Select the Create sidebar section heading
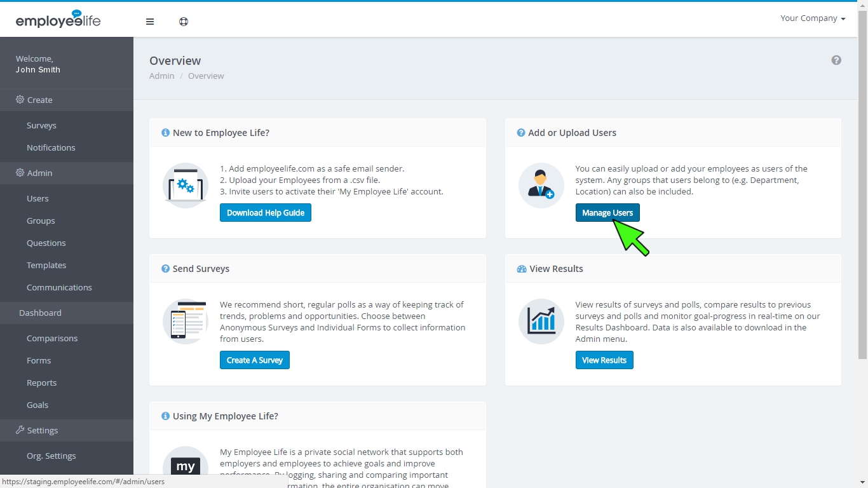The image size is (868, 488). [x=67, y=100]
